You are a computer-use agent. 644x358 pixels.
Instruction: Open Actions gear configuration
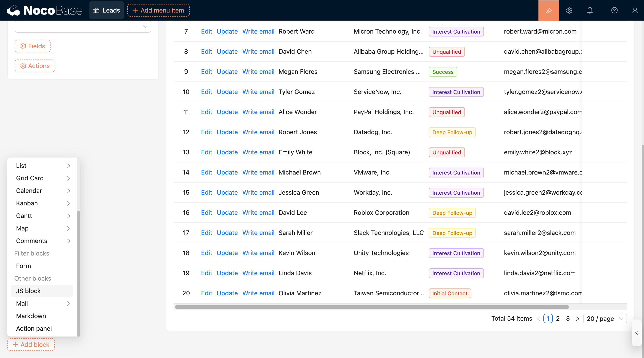click(35, 66)
